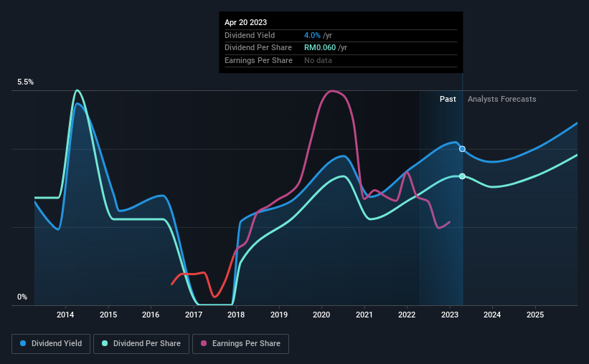Click the Dividend Per Share tooltip row label
The image size is (589, 364).
(x=258, y=48)
